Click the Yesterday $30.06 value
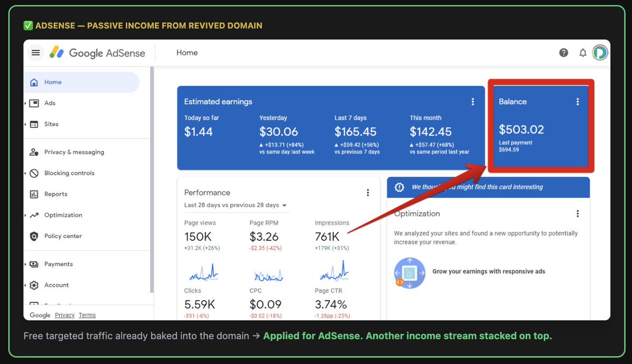Viewport: 632px width, 364px height. click(279, 132)
